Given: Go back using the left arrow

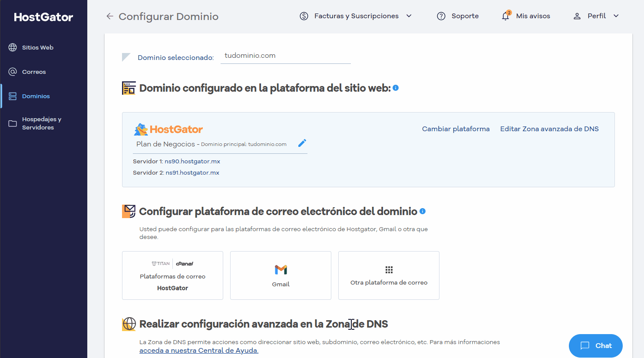Looking at the screenshot, I should (x=110, y=16).
